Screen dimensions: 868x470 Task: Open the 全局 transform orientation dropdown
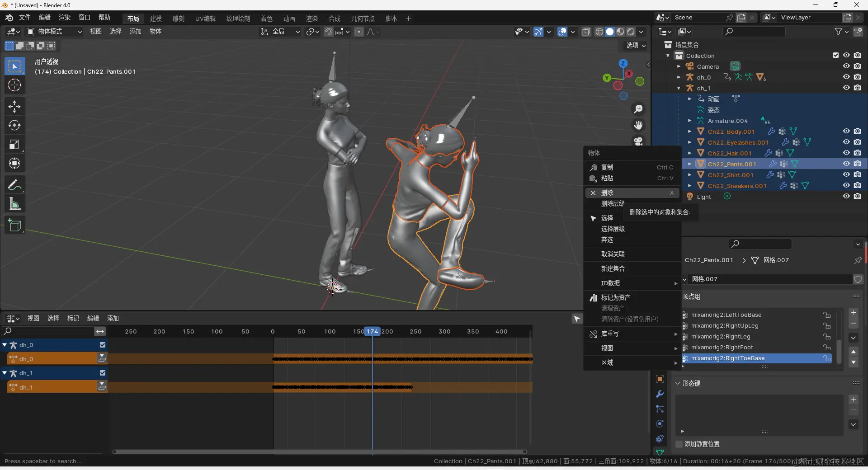(x=280, y=32)
